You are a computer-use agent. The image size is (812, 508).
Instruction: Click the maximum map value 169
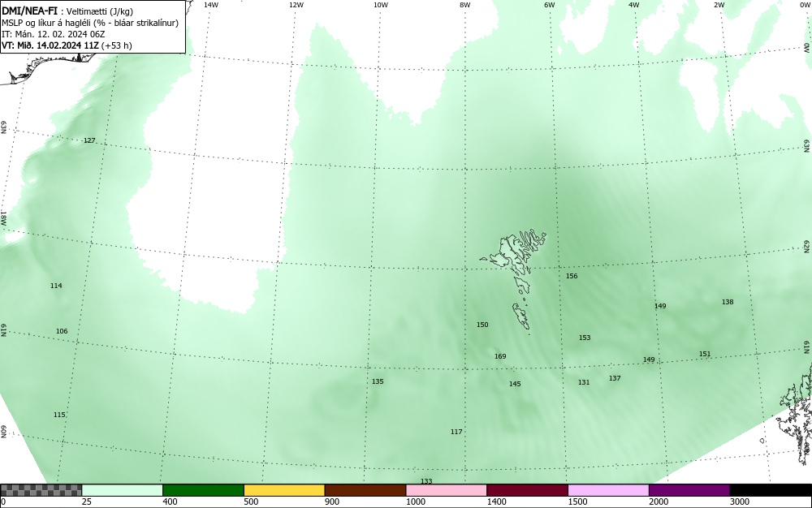point(500,356)
